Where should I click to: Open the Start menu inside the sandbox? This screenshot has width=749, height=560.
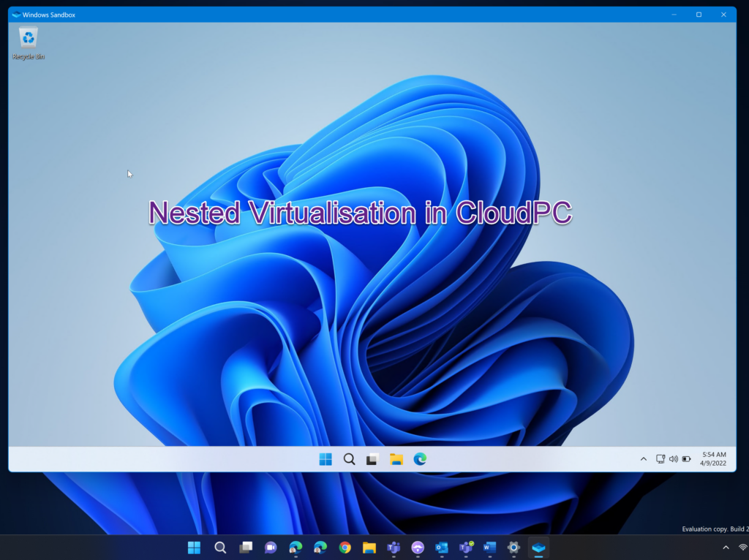(x=325, y=458)
